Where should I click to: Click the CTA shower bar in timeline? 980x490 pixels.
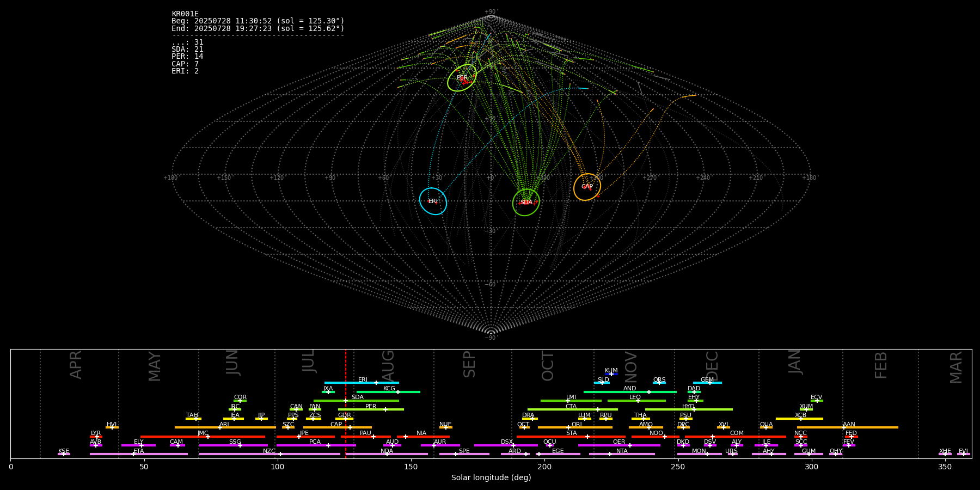573,409
